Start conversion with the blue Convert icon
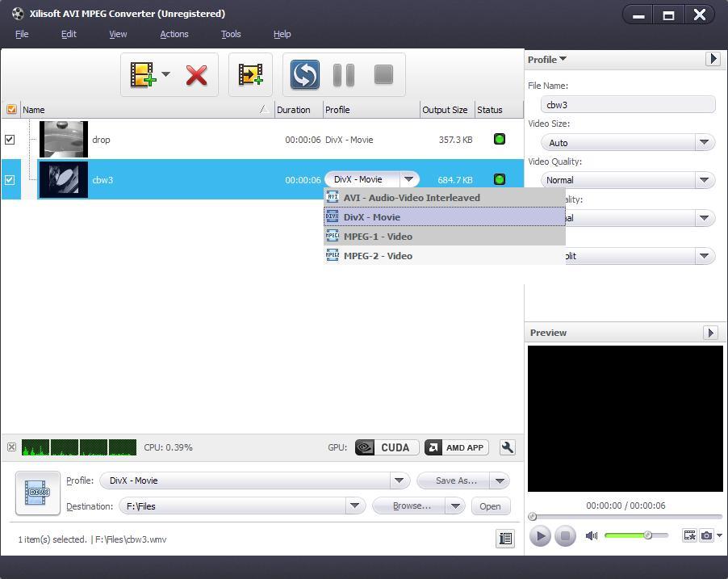 click(304, 74)
